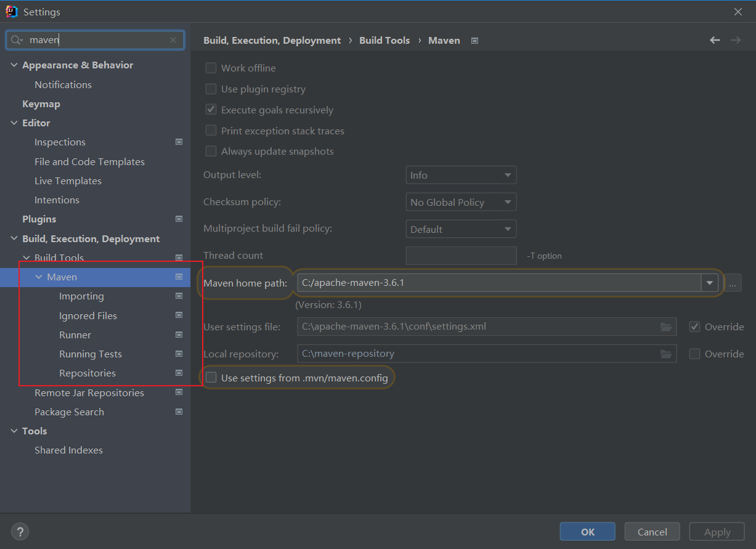The width and height of the screenshot is (756, 549).
Task: Collapse the Editor section
Action: click(x=14, y=123)
